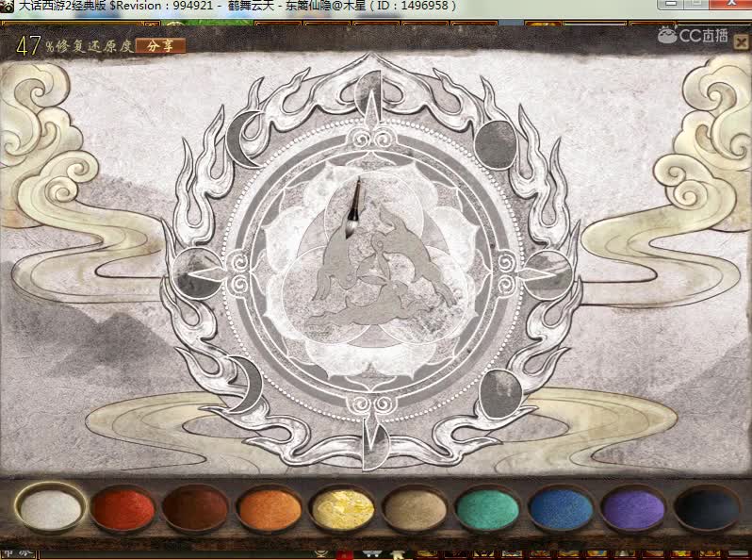This screenshot has height=560, width=752.
Task: Choose the dark brown sand bowl
Action: tap(195, 509)
